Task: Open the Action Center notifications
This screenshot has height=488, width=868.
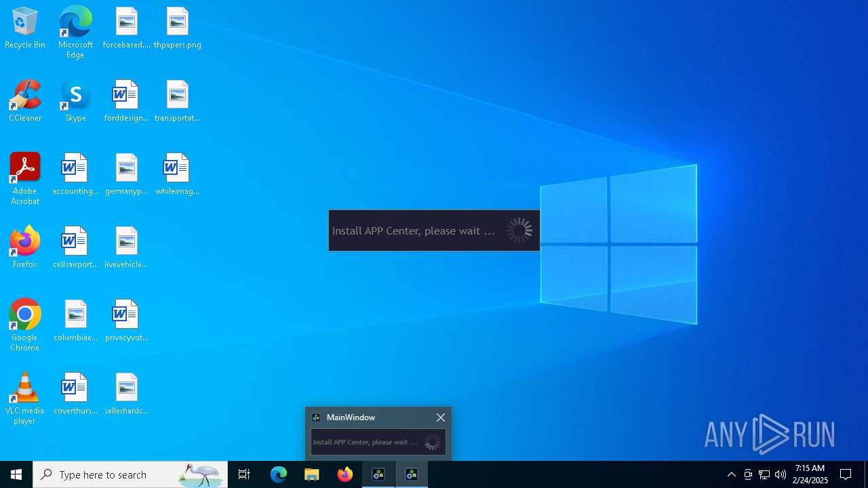Action: (x=846, y=474)
